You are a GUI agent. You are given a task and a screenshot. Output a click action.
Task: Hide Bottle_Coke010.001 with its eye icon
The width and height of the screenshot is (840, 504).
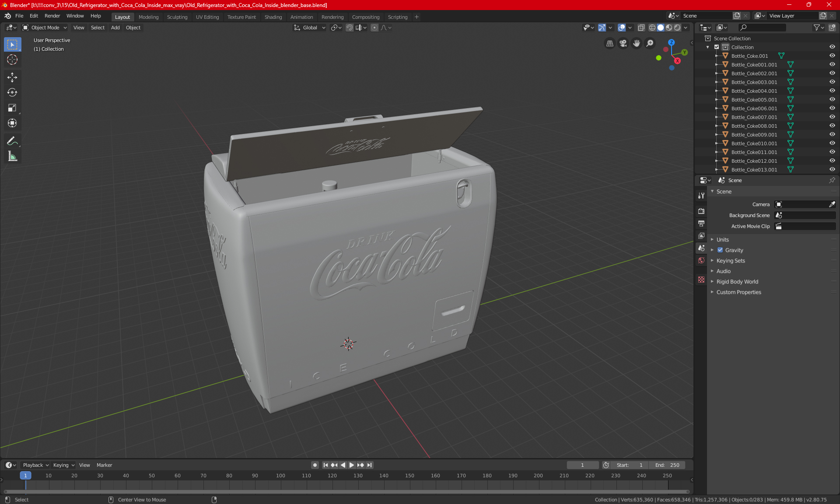click(832, 143)
